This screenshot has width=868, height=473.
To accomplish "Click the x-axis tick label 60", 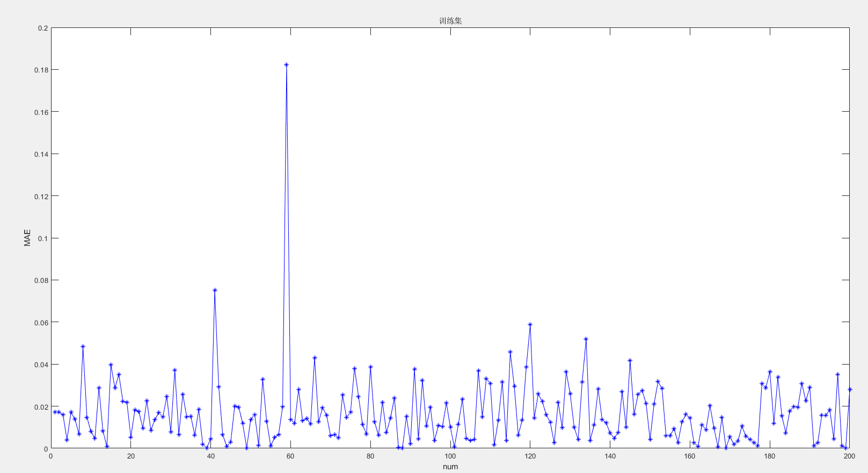I will tap(290, 456).
